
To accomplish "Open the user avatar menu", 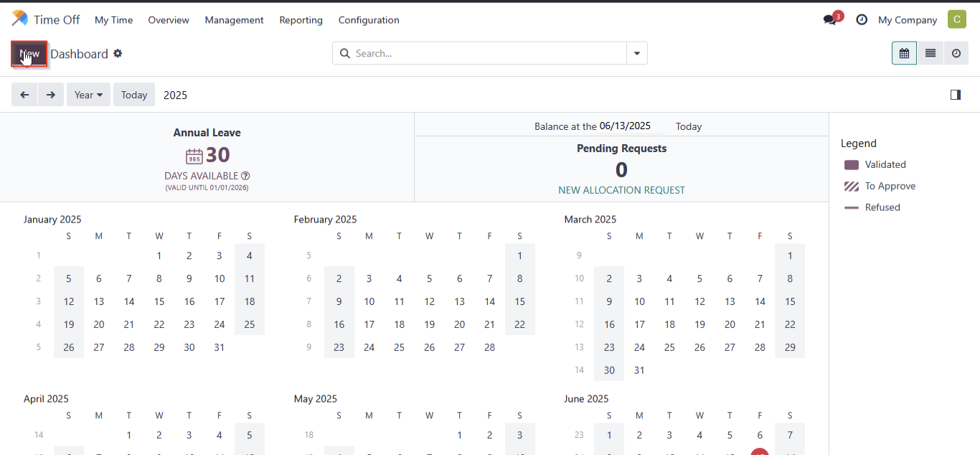I will point(957,19).
